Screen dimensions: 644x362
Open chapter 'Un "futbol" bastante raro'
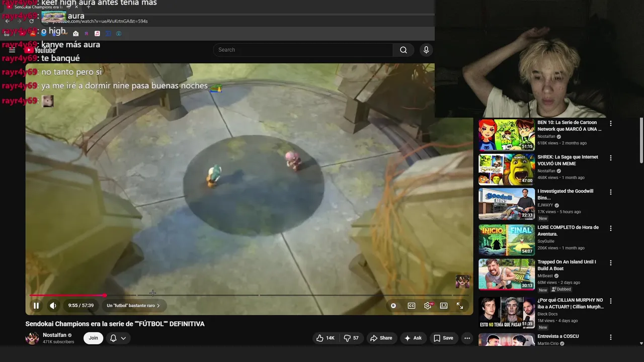coord(133,306)
